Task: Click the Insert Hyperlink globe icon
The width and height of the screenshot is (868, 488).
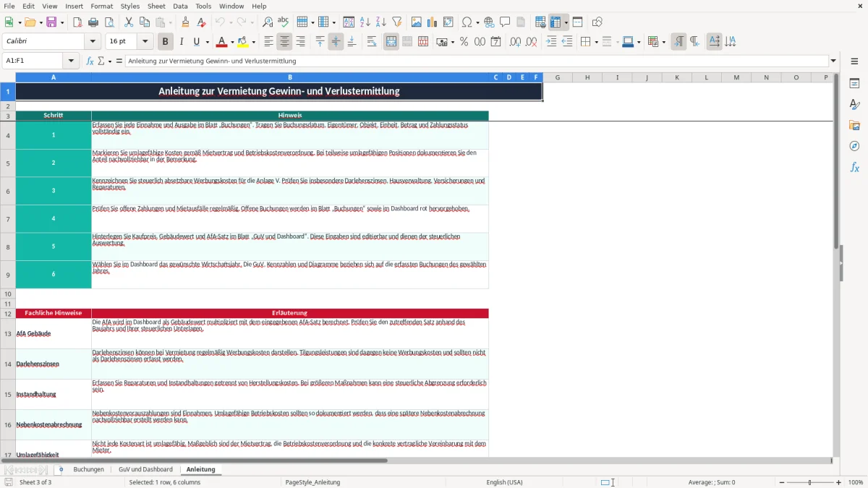Action: pos(490,22)
